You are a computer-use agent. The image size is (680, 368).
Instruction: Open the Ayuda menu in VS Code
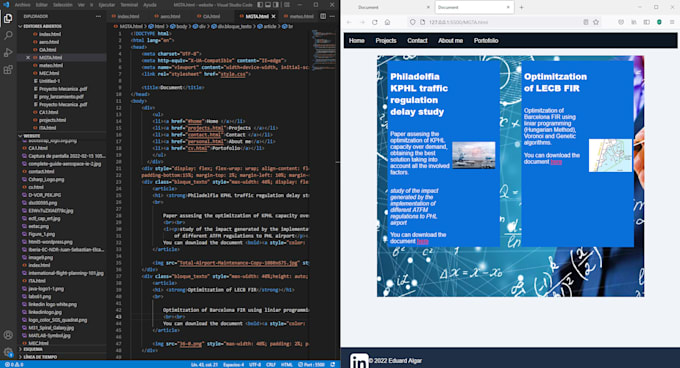[150, 5]
